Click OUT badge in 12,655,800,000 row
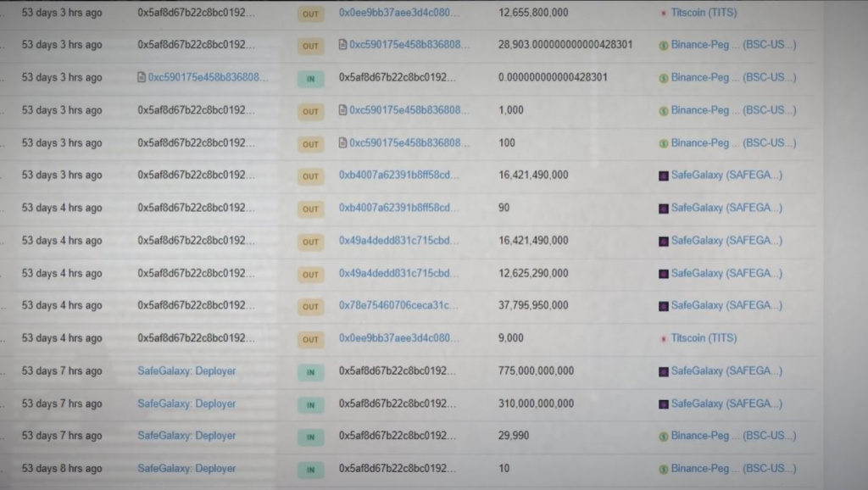The width and height of the screenshot is (868, 490). tap(310, 14)
